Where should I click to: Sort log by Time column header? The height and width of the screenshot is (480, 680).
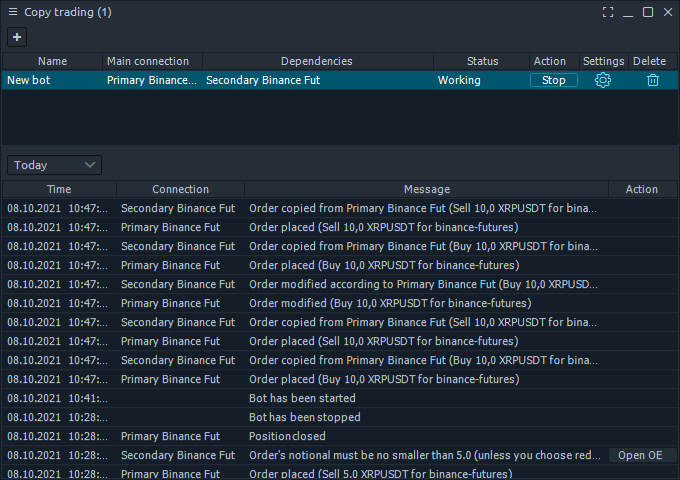click(59, 189)
